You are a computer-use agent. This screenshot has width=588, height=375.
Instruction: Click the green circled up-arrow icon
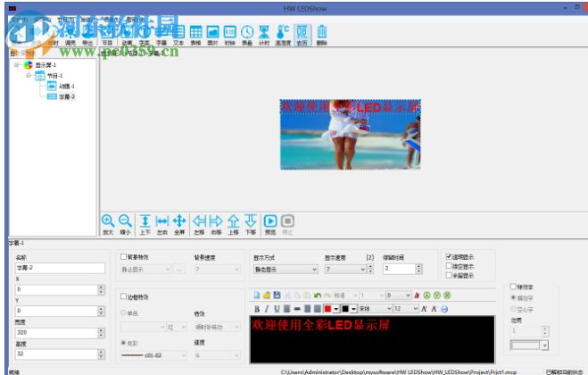pos(427,296)
